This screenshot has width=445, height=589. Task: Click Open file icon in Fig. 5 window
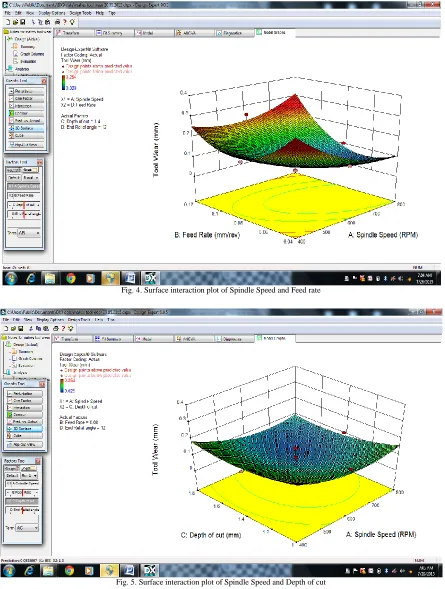tap(13, 328)
